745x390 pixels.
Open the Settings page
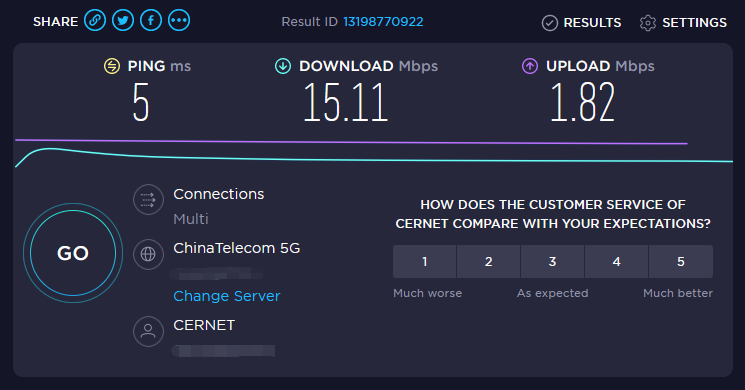(x=683, y=23)
